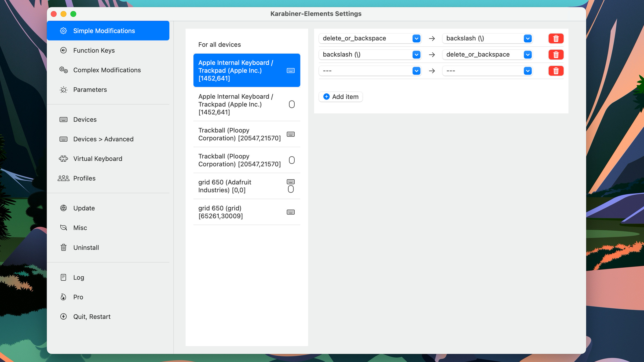This screenshot has width=644, height=362.
Task: Open Log viewer
Action: [79, 277]
